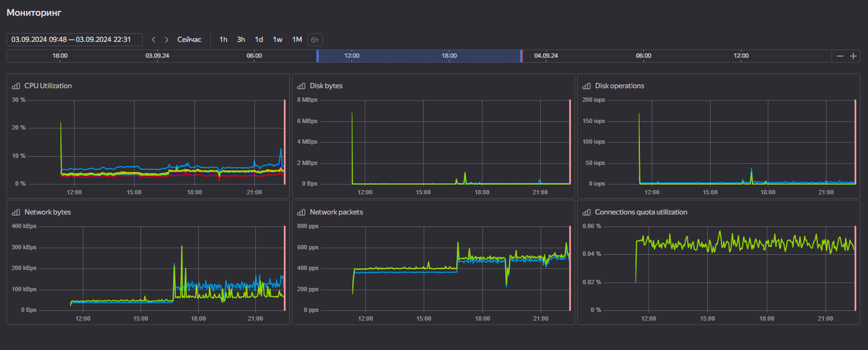Select the 1h time range
The height and width of the screenshot is (350, 868).
click(x=223, y=40)
